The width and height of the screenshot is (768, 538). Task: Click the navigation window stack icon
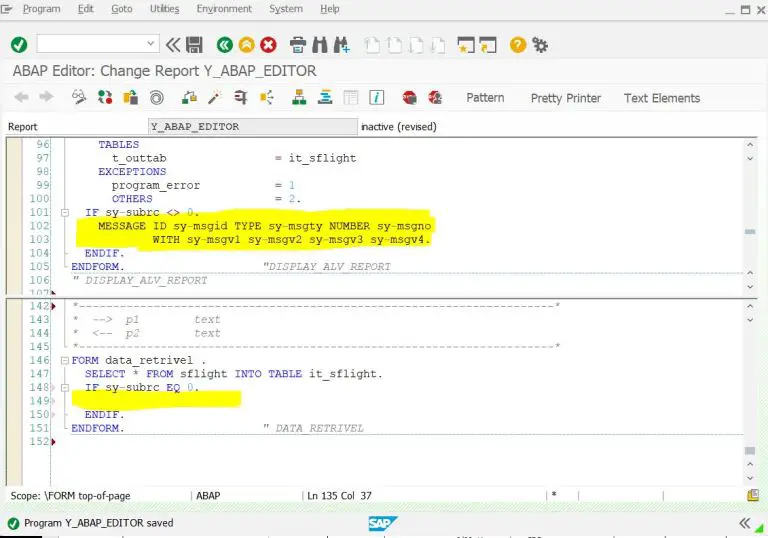325,97
